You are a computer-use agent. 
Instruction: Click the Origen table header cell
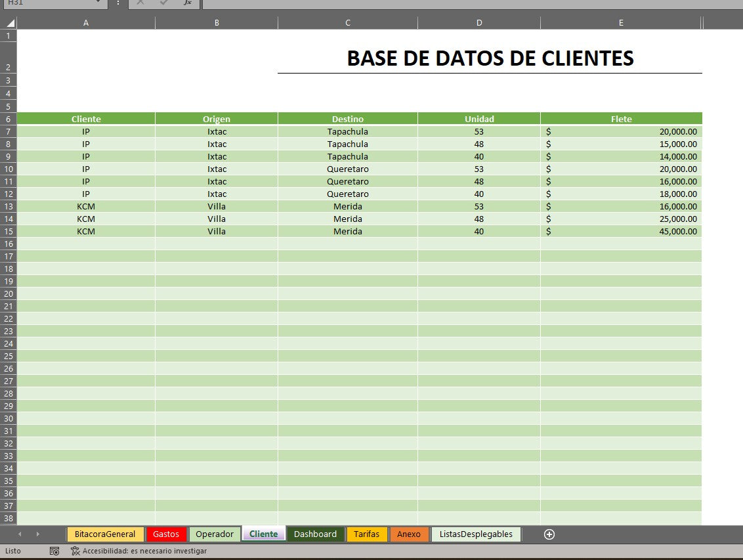coord(217,119)
